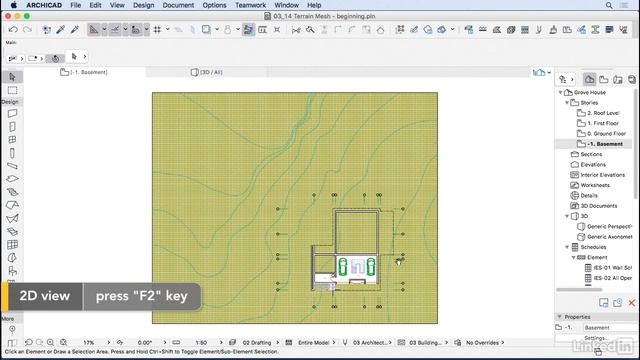640x360 pixels.
Task: Open the 03 Building renovation filter
Action: pyautogui.click(x=425, y=342)
